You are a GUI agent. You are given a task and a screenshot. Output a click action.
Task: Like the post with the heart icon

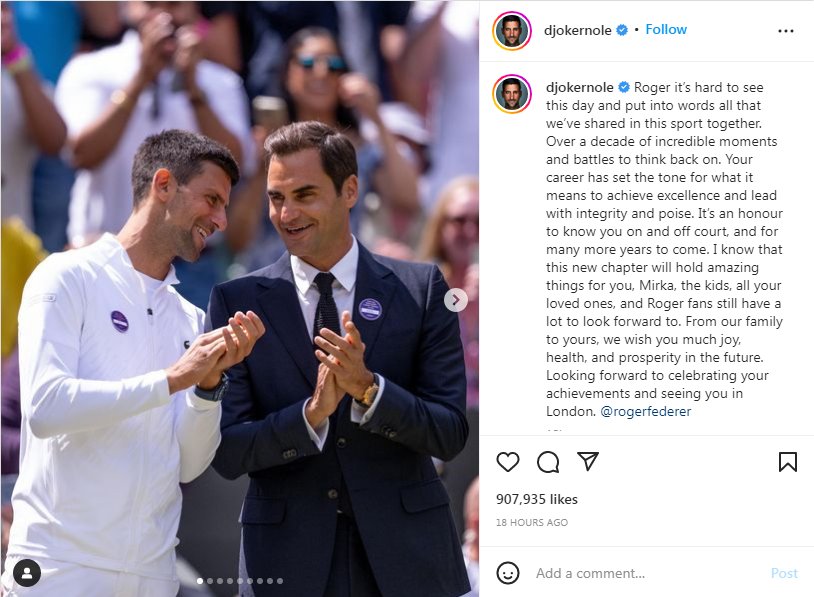pos(508,462)
